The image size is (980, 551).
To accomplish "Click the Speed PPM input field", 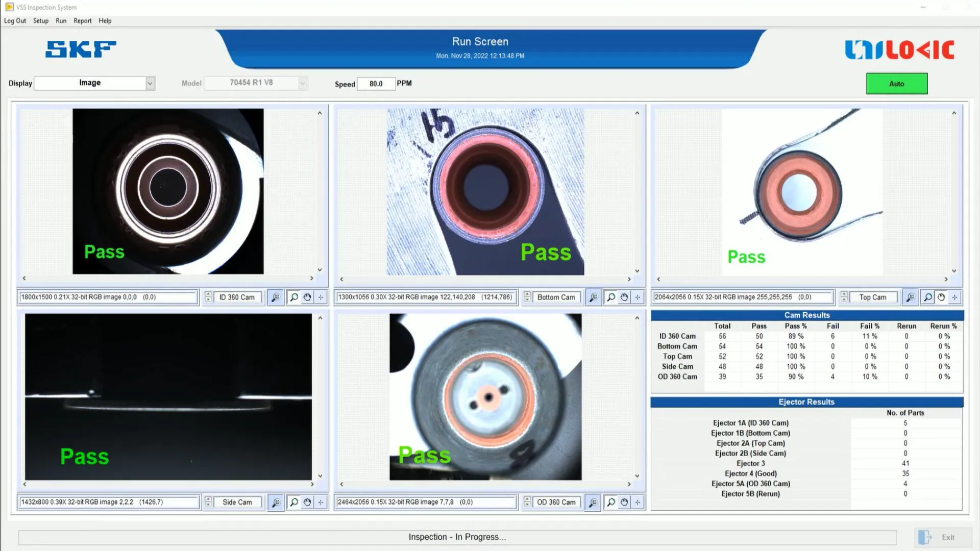I will point(376,84).
